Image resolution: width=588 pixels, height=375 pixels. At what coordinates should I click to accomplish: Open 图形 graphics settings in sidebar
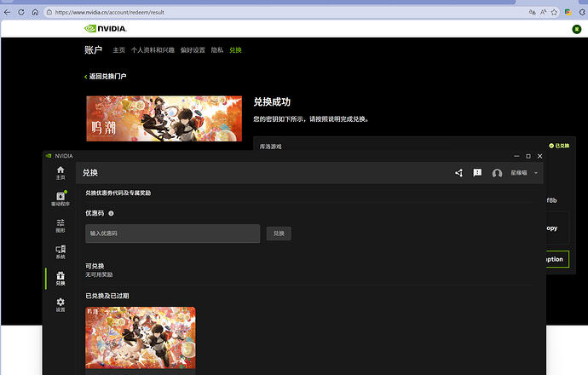[61, 226]
